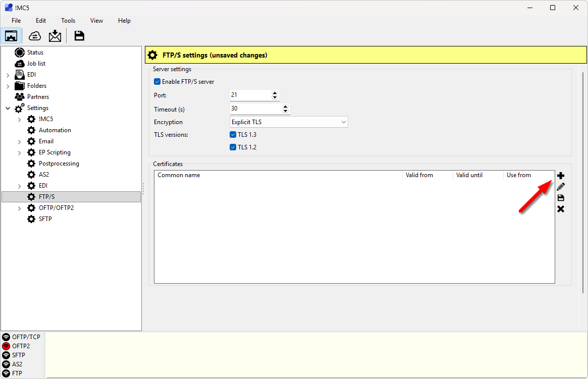The height and width of the screenshot is (379, 588).
Task: Expand the Folders tree node
Action: coord(8,86)
